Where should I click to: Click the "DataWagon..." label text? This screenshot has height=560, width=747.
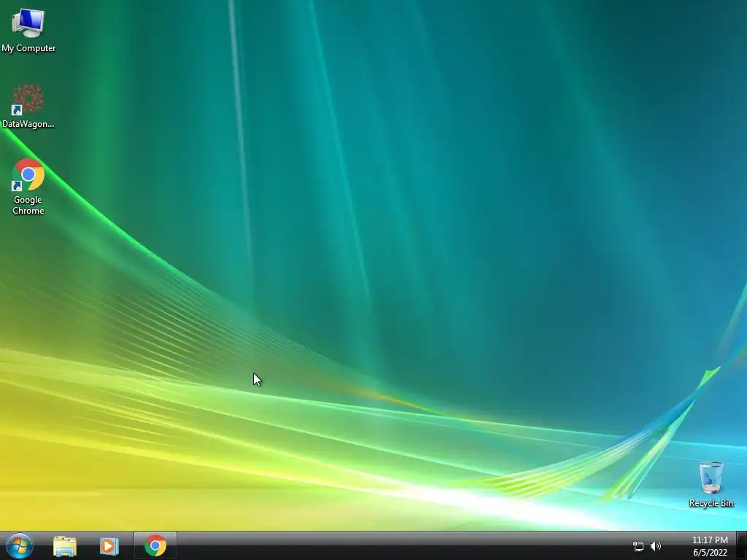point(28,124)
